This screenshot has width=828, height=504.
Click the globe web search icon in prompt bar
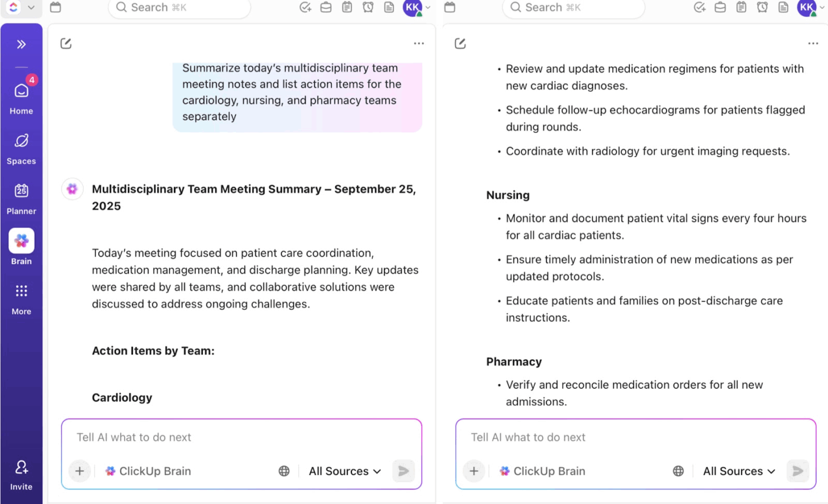[284, 471]
